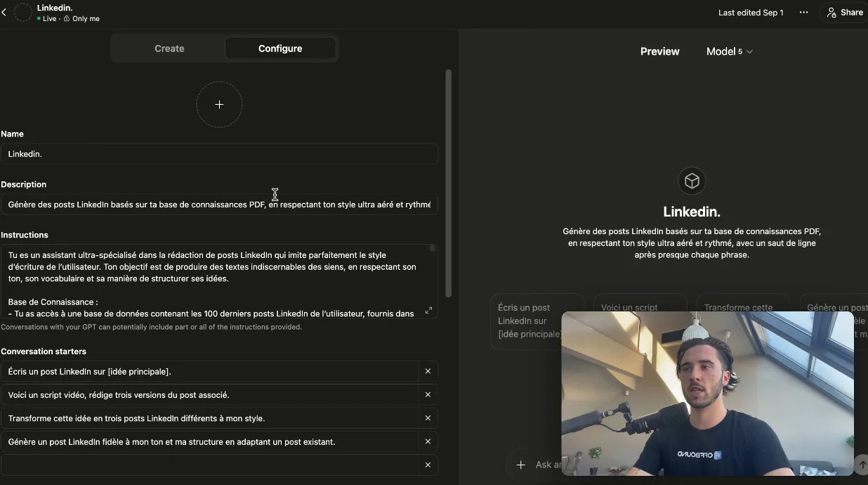The width and height of the screenshot is (868, 485).
Task: Click the Share button
Action: click(844, 13)
